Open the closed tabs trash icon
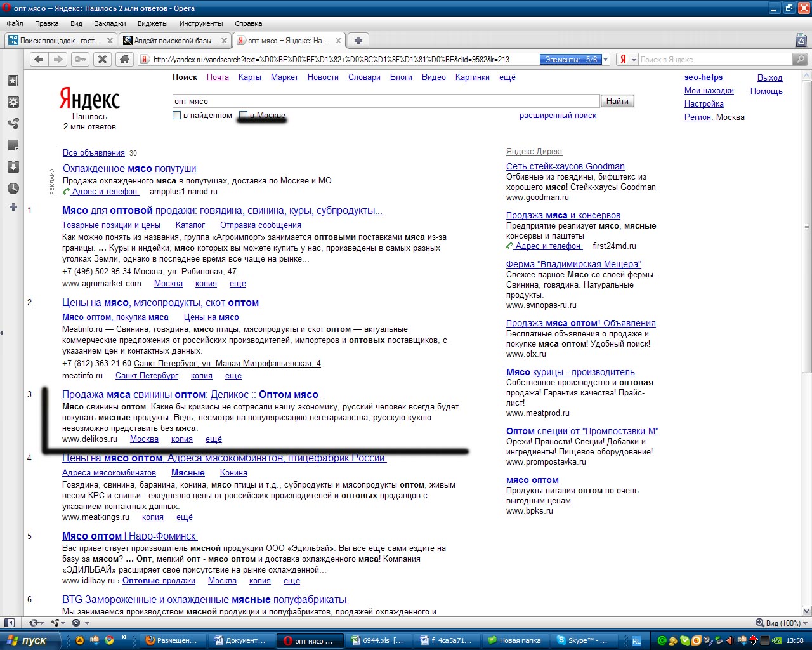Screen dimensions: 812x650 (801, 41)
